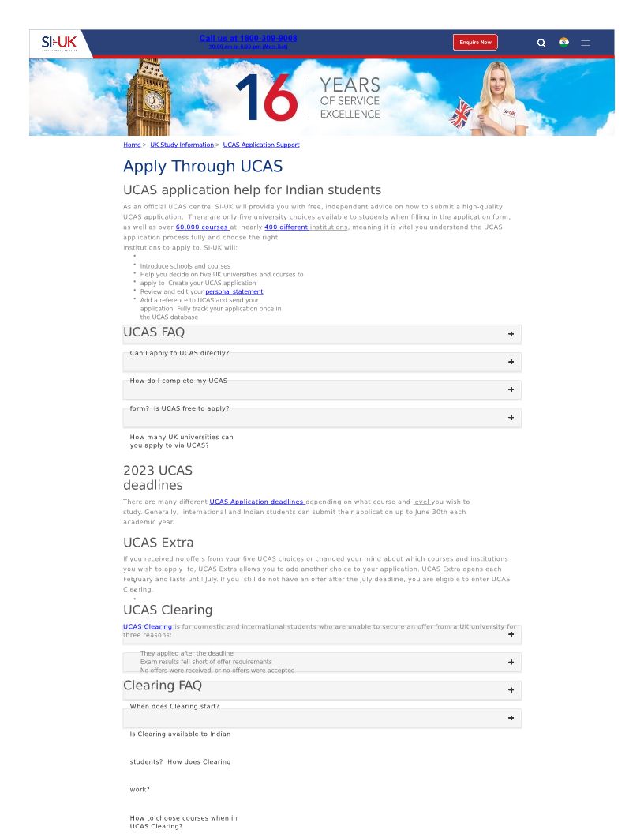Image resolution: width=644 pixels, height=834 pixels.
Task: Visit the 'UCAS Application deadlines' link
Action: (256, 502)
